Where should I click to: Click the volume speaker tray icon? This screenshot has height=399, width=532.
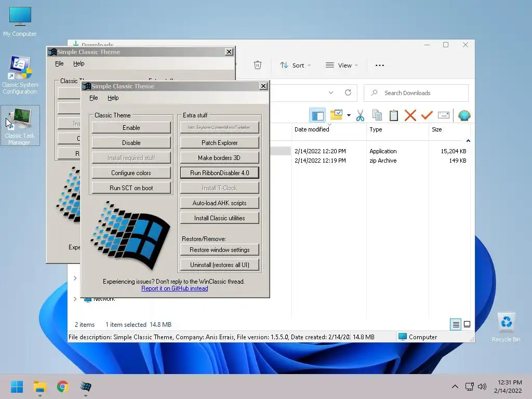coord(482,387)
